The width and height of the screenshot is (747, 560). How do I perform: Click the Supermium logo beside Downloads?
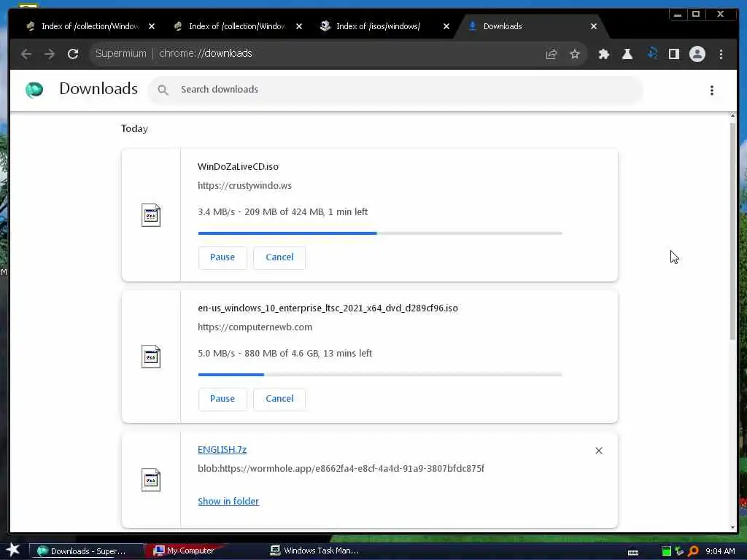point(34,90)
